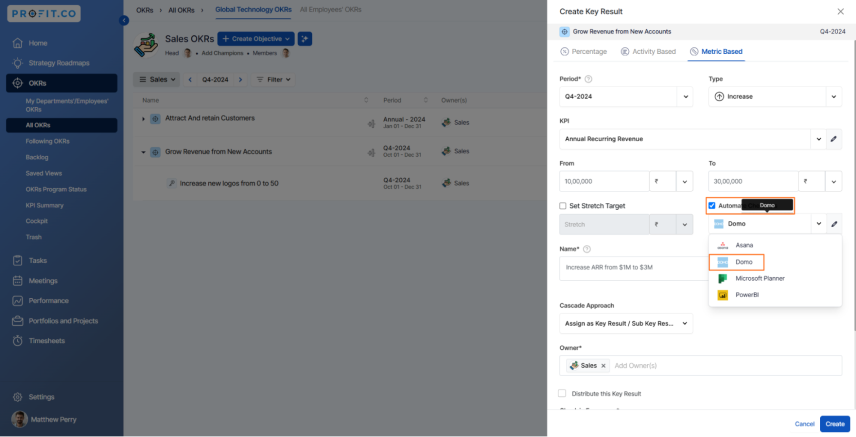The image size is (856, 437).
Task: Click the Meetings calendar icon
Action: pos(17,281)
